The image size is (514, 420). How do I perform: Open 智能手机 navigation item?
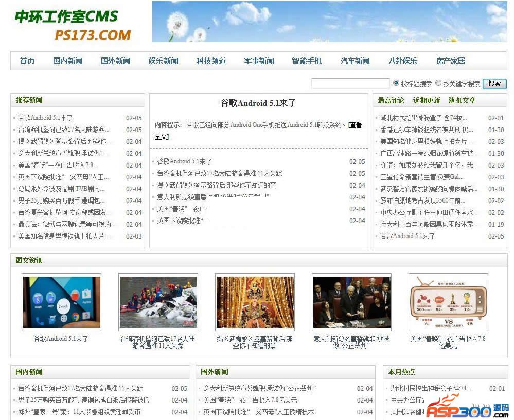coord(307,61)
